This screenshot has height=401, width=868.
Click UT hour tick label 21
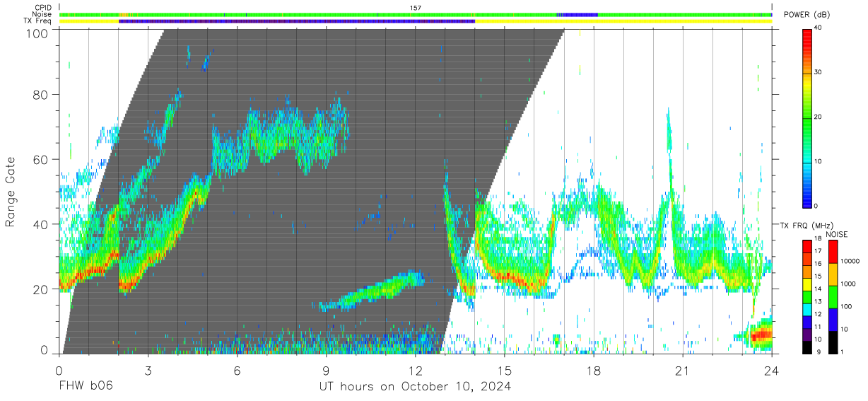click(x=682, y=371)
